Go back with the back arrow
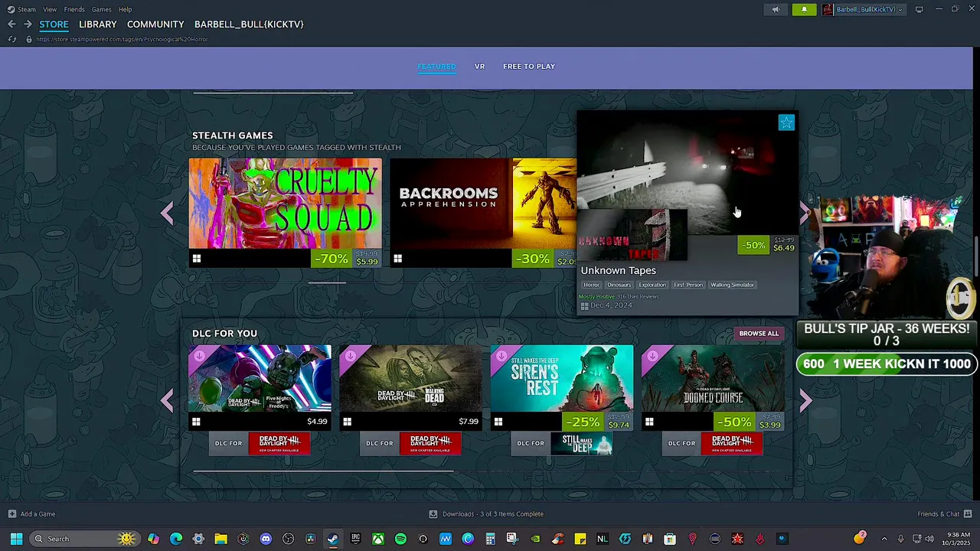The image size is (980, 551). [11, 24]
